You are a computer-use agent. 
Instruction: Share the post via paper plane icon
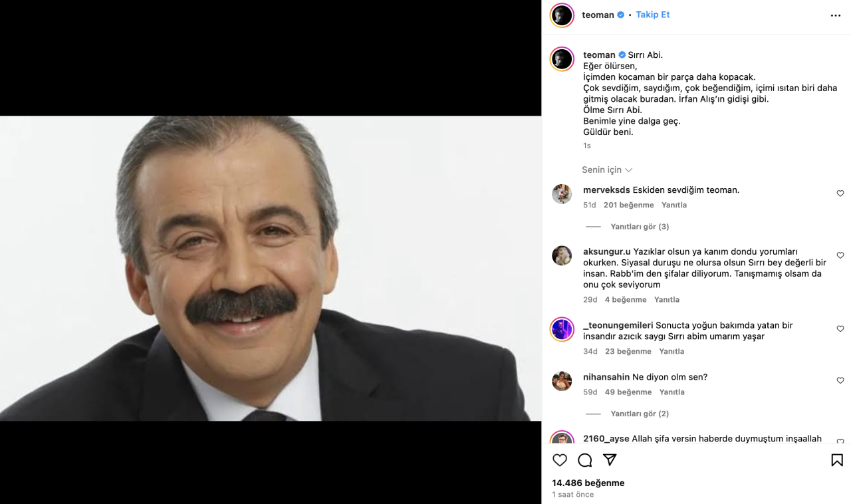[610, 460]
